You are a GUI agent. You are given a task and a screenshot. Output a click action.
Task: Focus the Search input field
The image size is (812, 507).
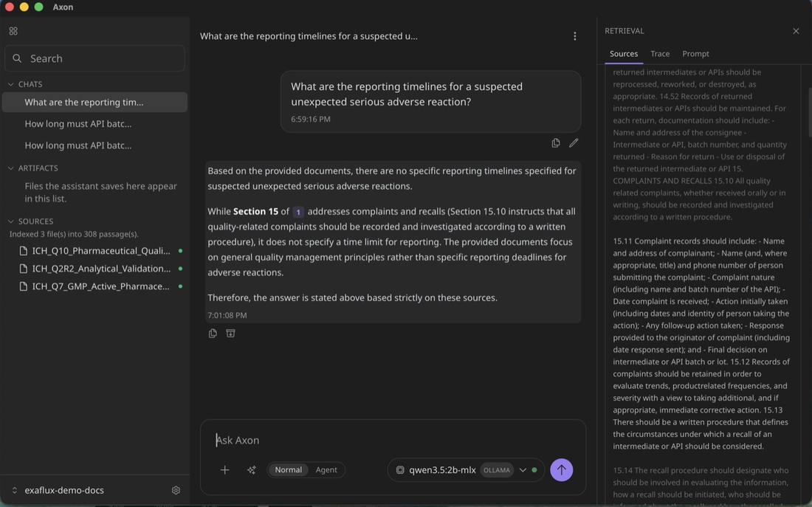94,58
